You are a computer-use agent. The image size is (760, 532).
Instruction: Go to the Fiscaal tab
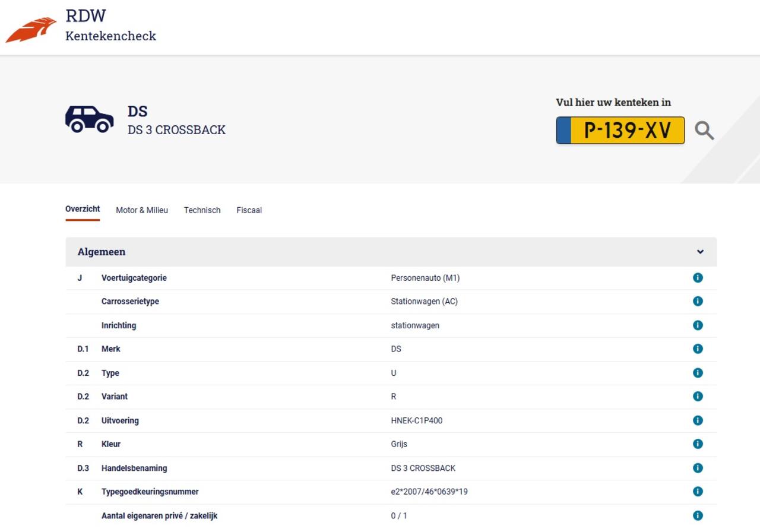click(249, 210)
